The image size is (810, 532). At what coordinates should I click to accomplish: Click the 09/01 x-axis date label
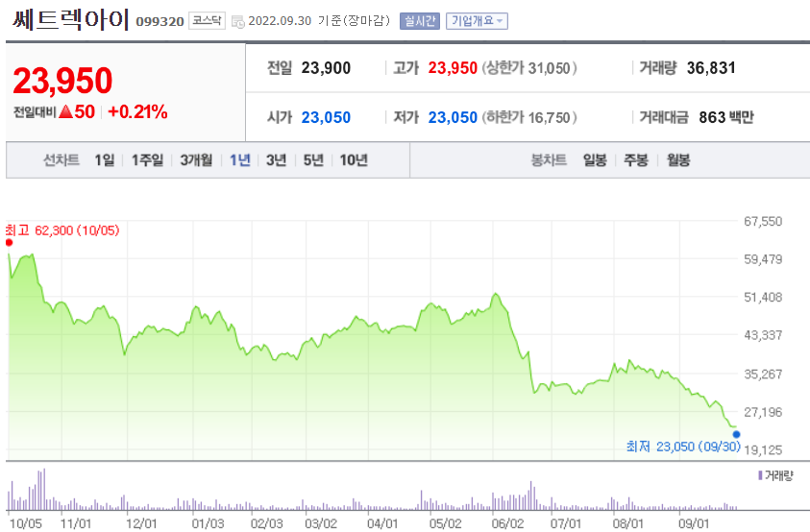pos(694,523)
